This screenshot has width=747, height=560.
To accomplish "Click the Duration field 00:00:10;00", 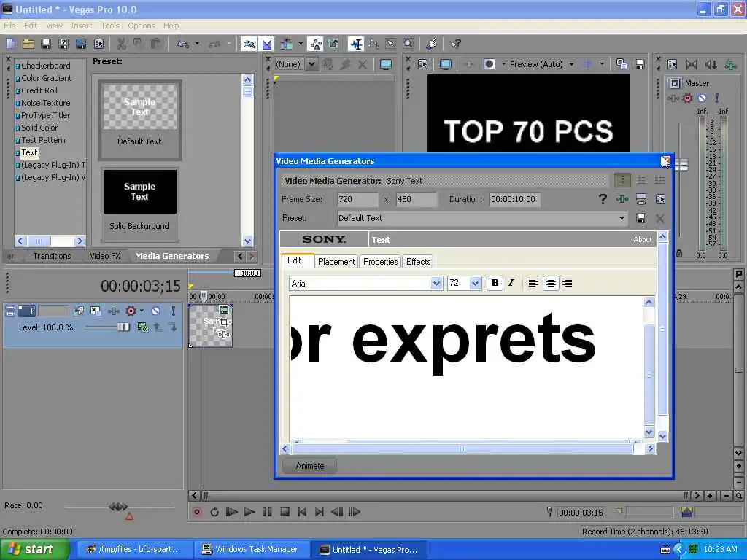I will pos(514,199).
